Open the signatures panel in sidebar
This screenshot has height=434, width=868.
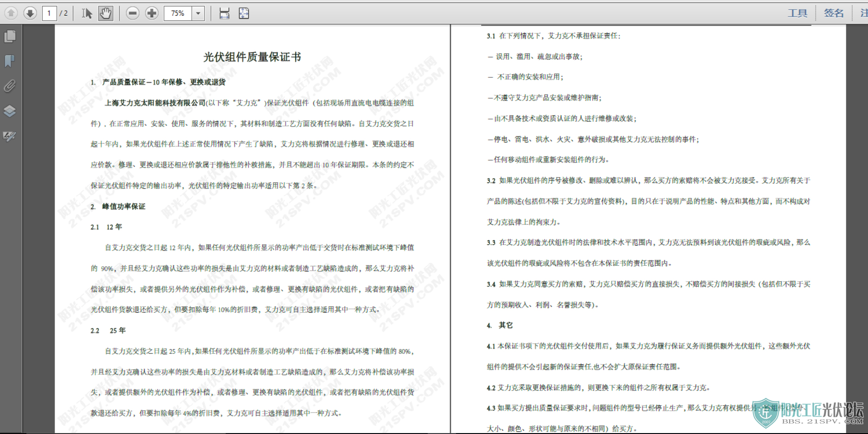10,136
